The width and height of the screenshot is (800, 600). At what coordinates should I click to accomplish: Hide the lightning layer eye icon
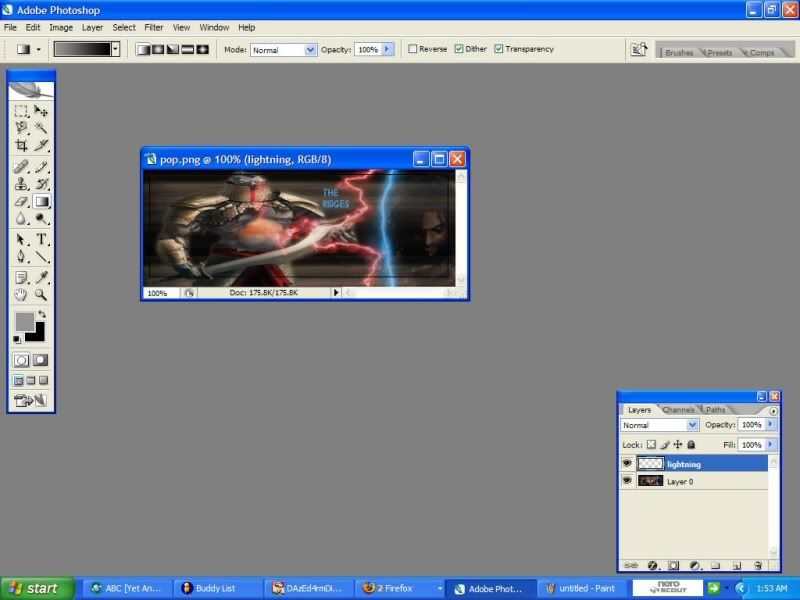click(x=627, y=463)
